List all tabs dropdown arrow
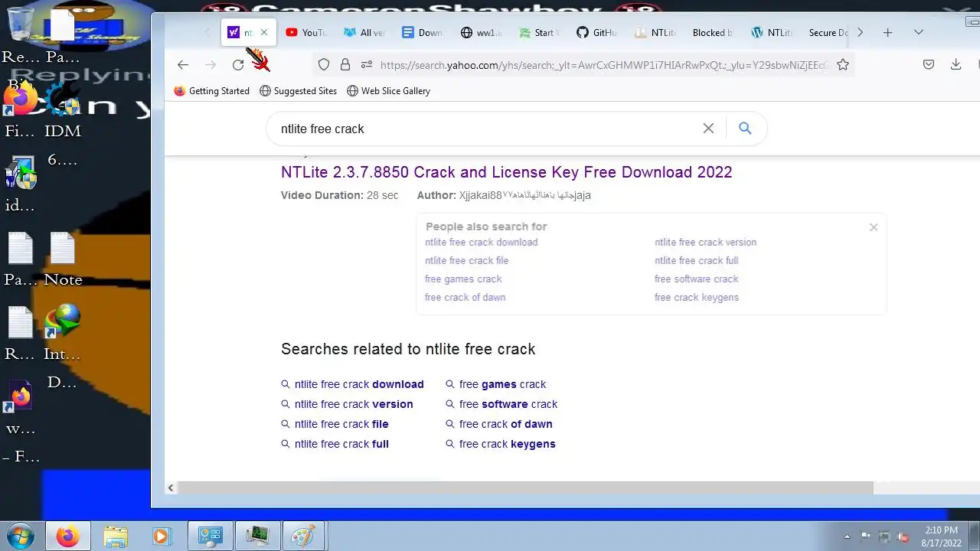The width and height of the screenshot is (980, 551). click(919, 32)
